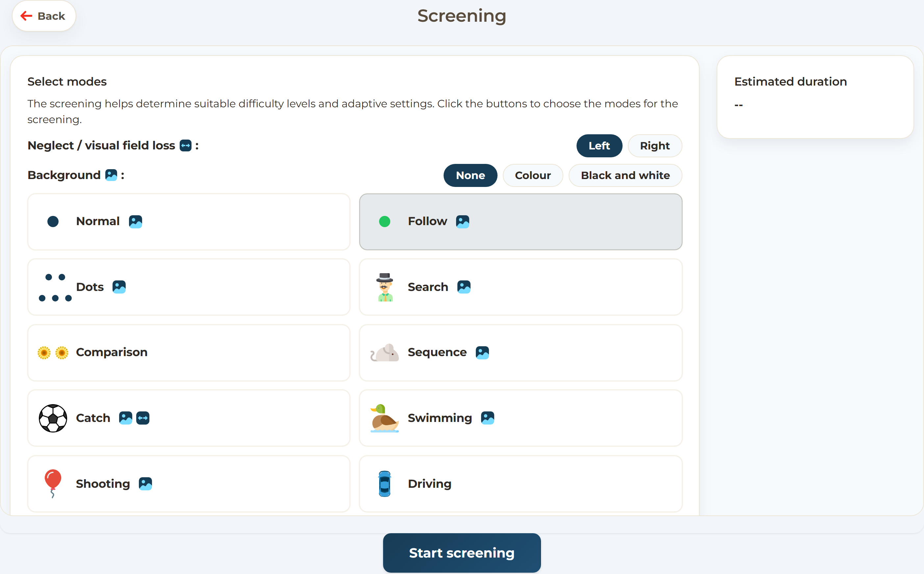Click the duck icon in Swimming card
This screenshot has width=924, height=574.
point(384,418)
